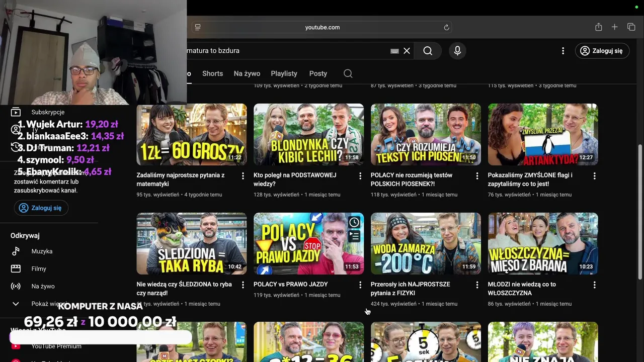Sign in with top-right 'Zaloguj się' button
The image size is (644, 362).
pos(602,51)
